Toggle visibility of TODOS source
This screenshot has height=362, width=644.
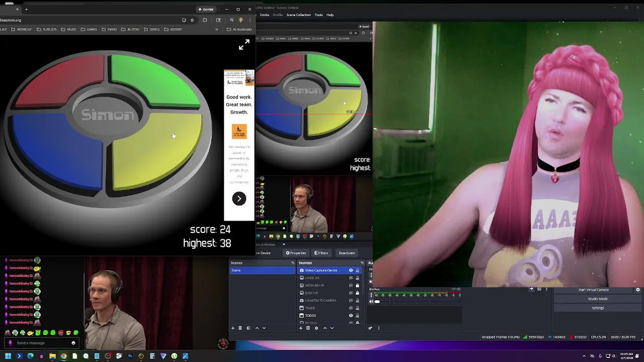click(351, 315)
